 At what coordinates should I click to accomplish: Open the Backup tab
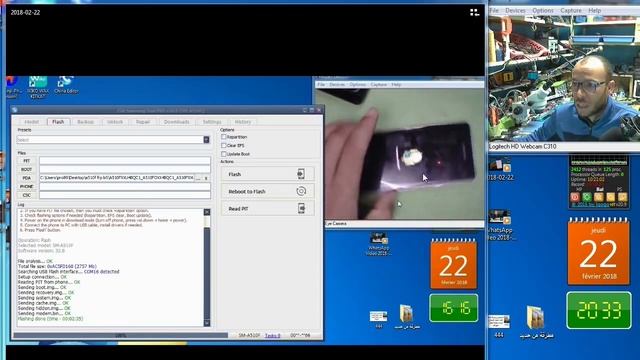coord(85,122)
